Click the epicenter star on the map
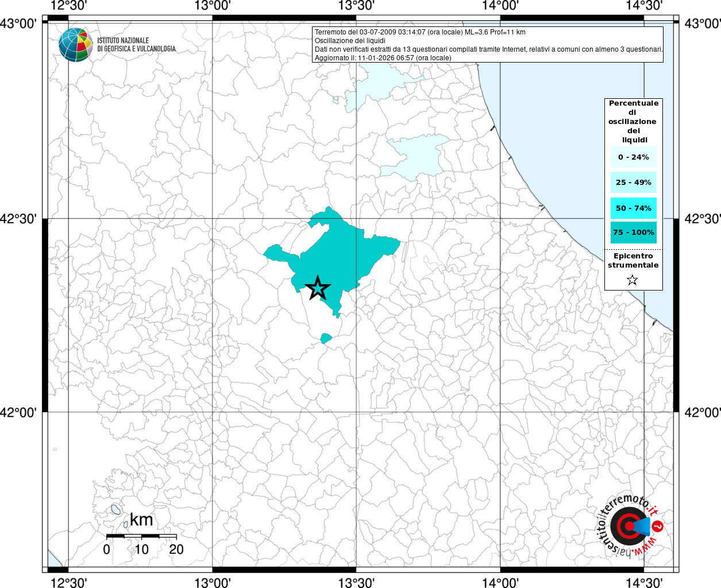 (317, 288)
